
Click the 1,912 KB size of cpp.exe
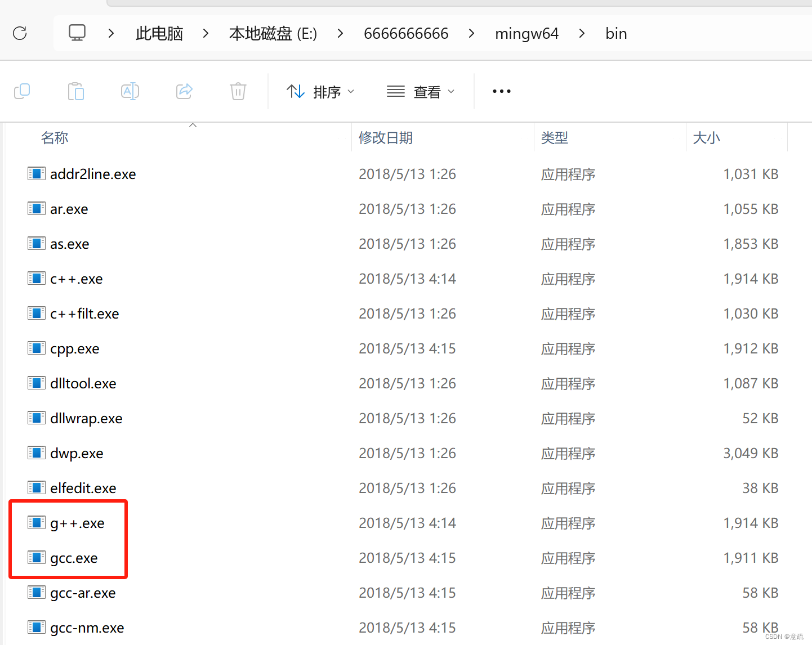click(751, 348)
